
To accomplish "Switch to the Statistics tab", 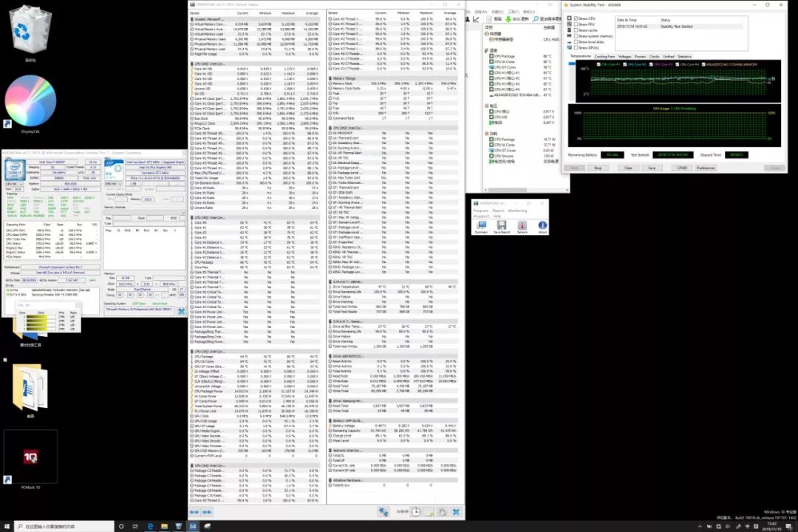I will [x=684, y=56].
